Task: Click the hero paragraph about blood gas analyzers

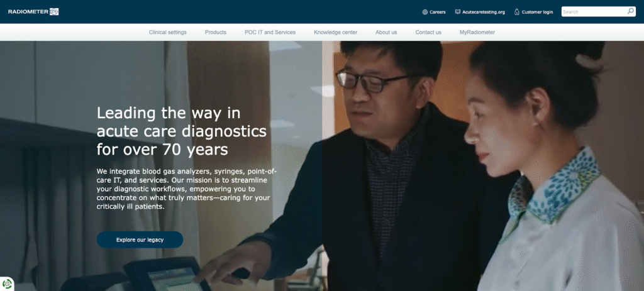Action: (x=186, y=189)
